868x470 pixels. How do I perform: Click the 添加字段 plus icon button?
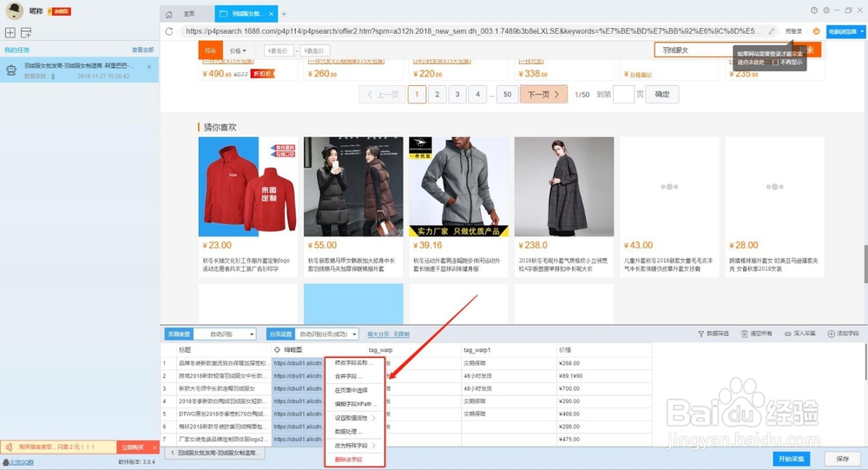click(843, 334)
